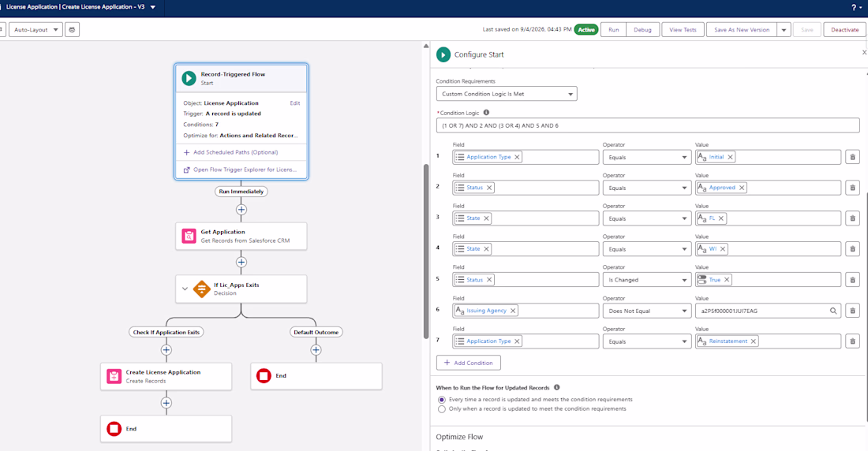This screenshot has width=868, height=451.
Task: Click the End icon under Default Outcome
Action: point(264,376)
